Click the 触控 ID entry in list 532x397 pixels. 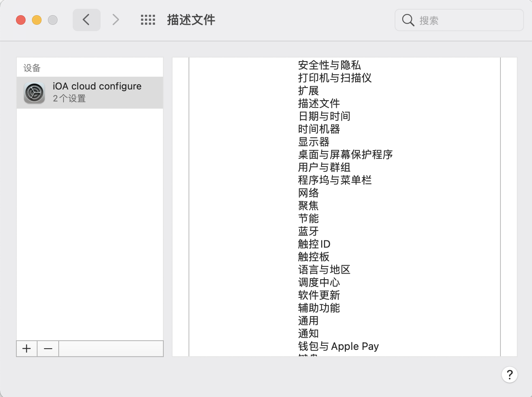click(x=314, y=244)
